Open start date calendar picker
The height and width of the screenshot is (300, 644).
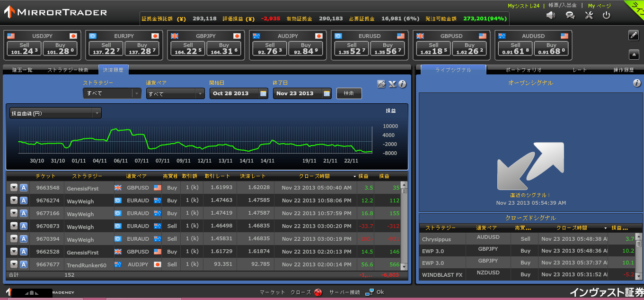point(264,93)
